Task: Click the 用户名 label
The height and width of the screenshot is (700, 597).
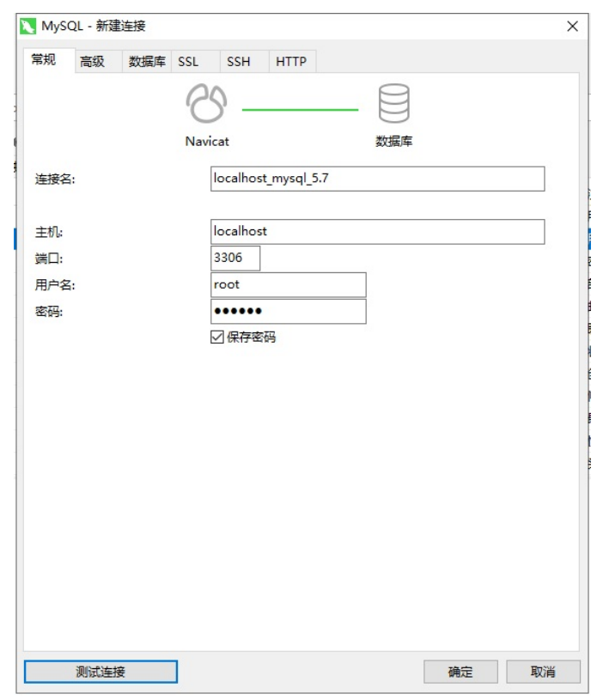Action: tap(55, 285)
